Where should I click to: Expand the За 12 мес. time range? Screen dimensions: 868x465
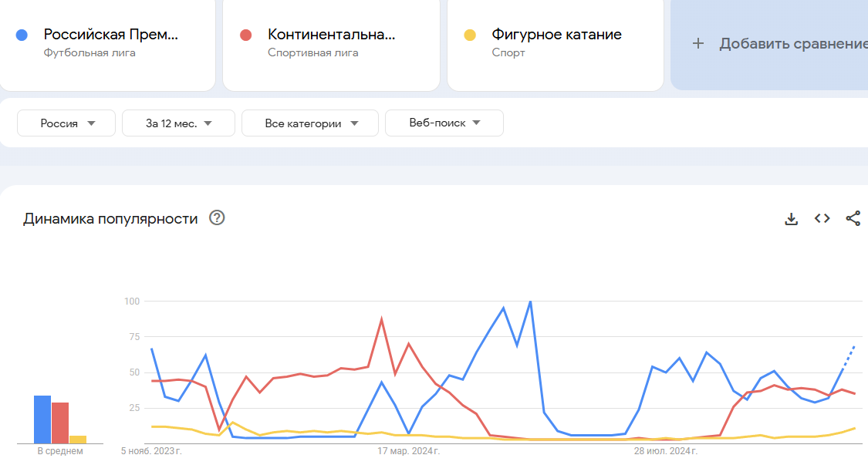[178, 123]
